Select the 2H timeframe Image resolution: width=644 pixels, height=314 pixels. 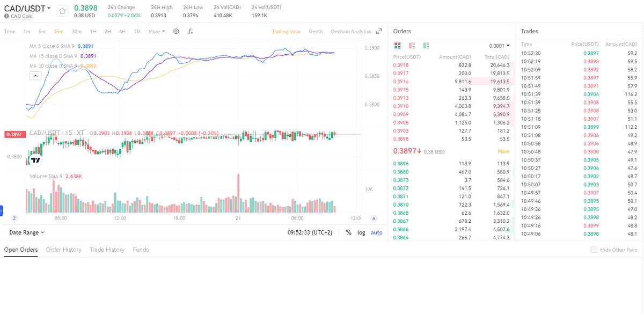click(x=107, y=32)
